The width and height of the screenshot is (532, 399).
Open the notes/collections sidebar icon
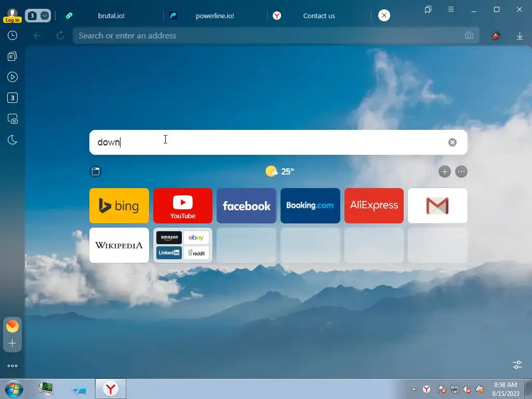tap(12, 56)
